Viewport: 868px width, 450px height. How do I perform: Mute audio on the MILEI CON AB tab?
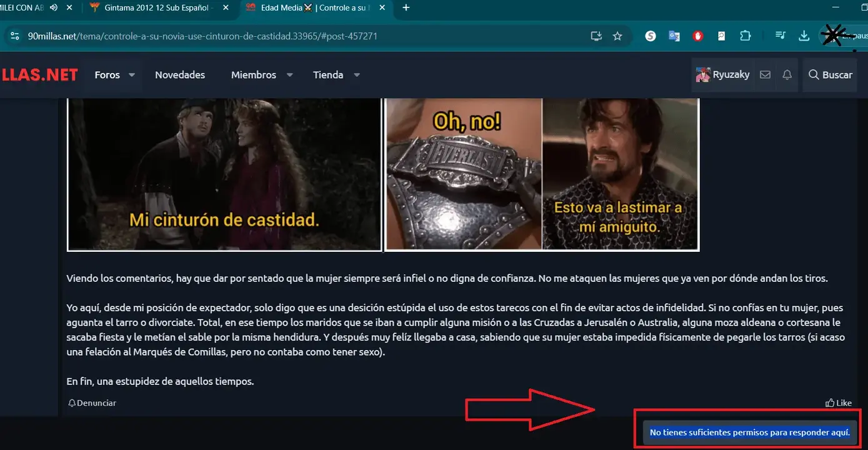54,8
